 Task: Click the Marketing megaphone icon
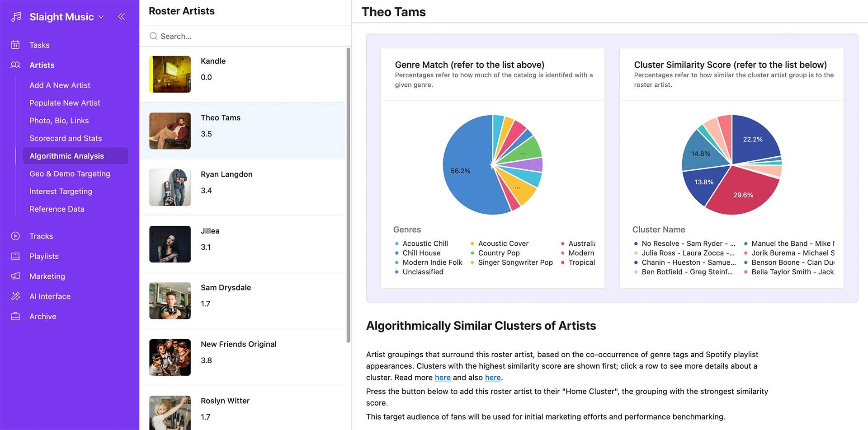pyautogui.click(x=15, y=276)
